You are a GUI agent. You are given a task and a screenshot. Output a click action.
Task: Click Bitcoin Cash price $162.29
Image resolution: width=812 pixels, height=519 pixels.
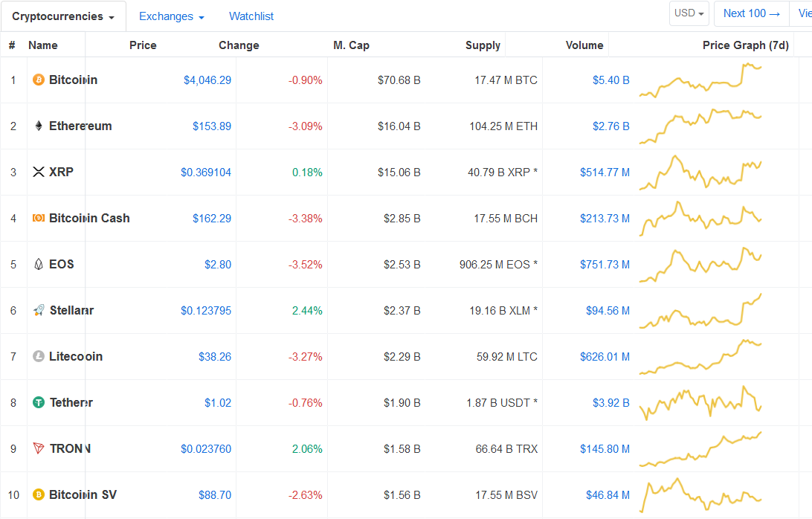(212, 219)
